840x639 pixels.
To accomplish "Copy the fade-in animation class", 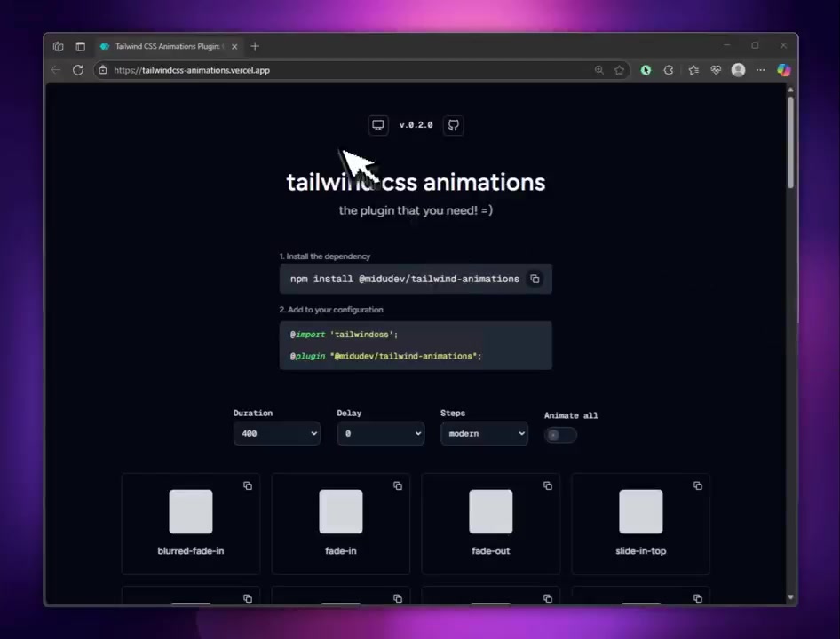I will 398,485.
